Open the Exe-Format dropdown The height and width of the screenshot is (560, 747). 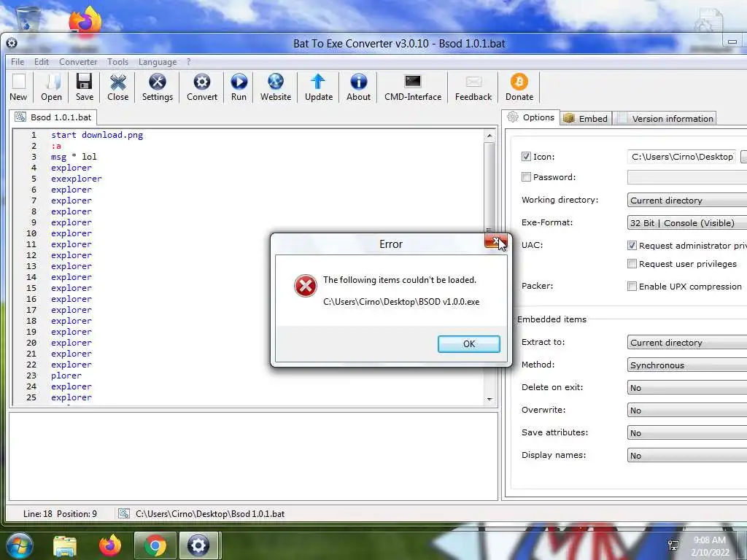(687, 223)
